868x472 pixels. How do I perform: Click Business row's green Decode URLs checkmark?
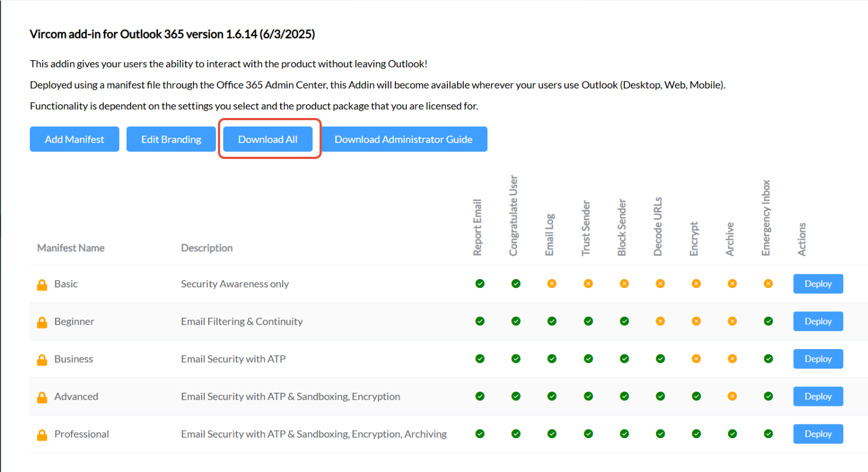tap(660, 359)
